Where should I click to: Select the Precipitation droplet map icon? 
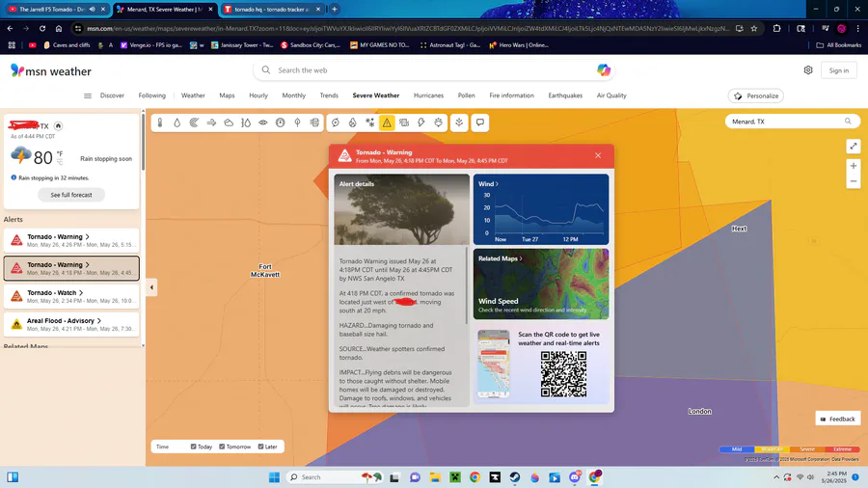pos(177,122)
